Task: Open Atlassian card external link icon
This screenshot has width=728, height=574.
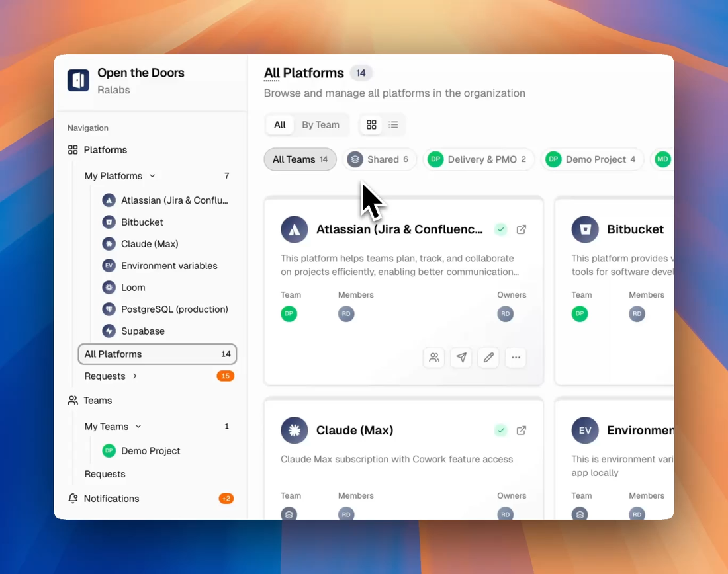Action: (522, 229)
